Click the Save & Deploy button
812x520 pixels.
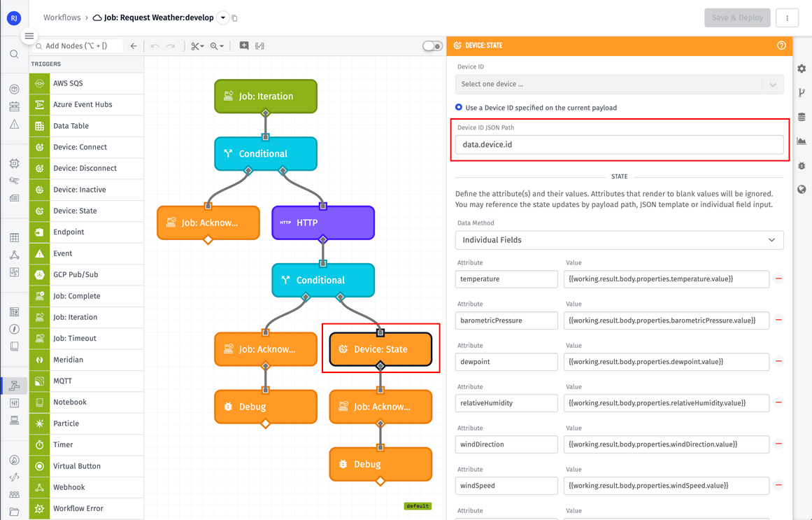737,17
